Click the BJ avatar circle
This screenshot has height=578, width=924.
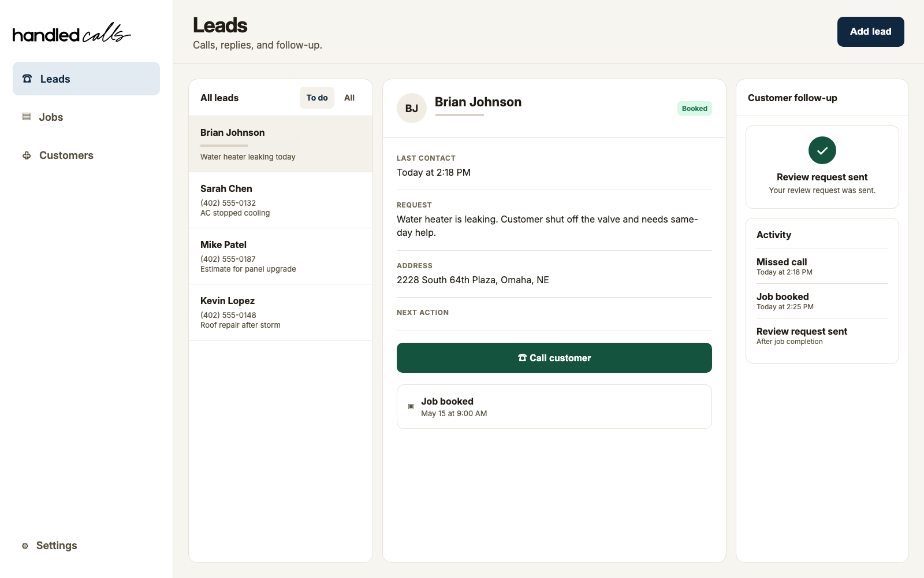click(x=412, y=108)
